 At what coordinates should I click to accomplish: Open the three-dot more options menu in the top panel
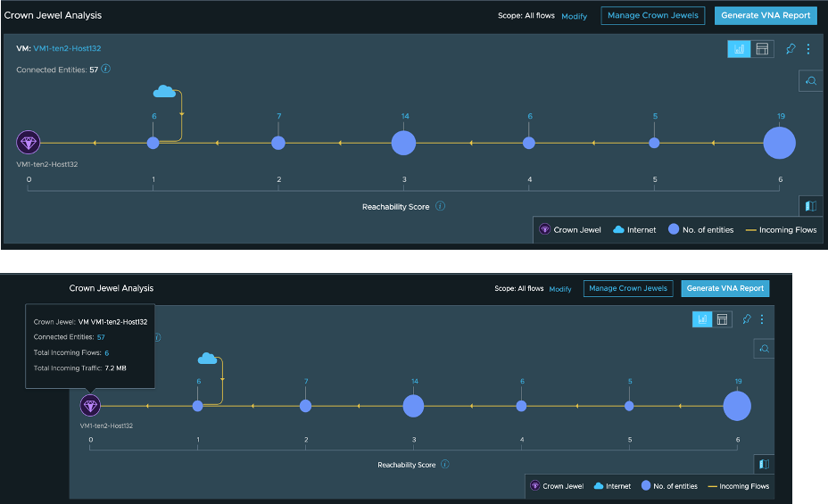pyautogui.click(x=808, y=49)
